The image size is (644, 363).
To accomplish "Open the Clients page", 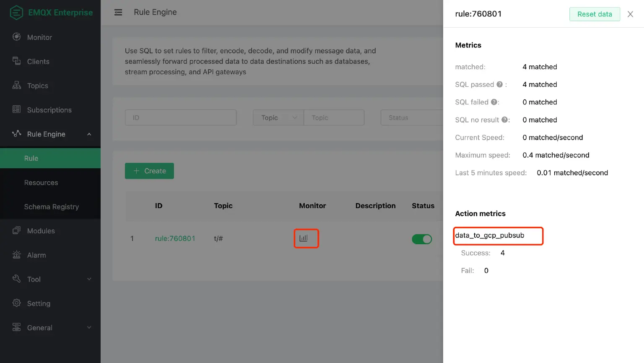I will pos(38,62).
